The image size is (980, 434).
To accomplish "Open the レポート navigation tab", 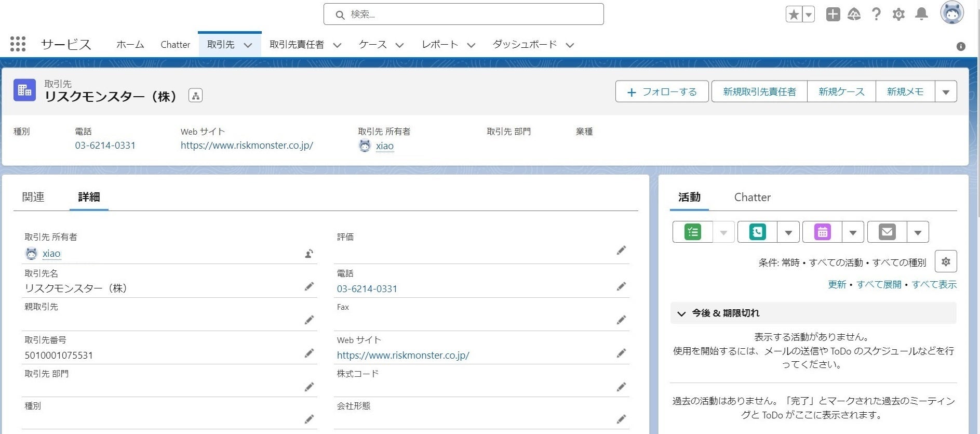I will [440, 45].
